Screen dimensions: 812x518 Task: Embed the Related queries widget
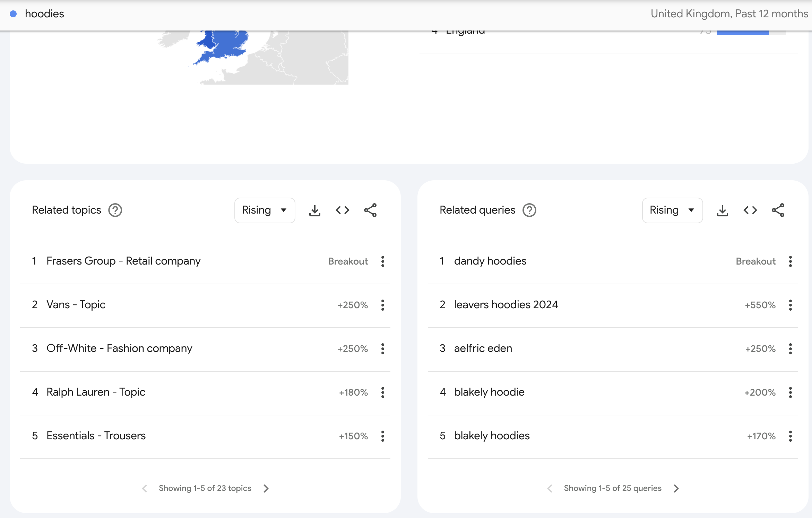[750, 210]
